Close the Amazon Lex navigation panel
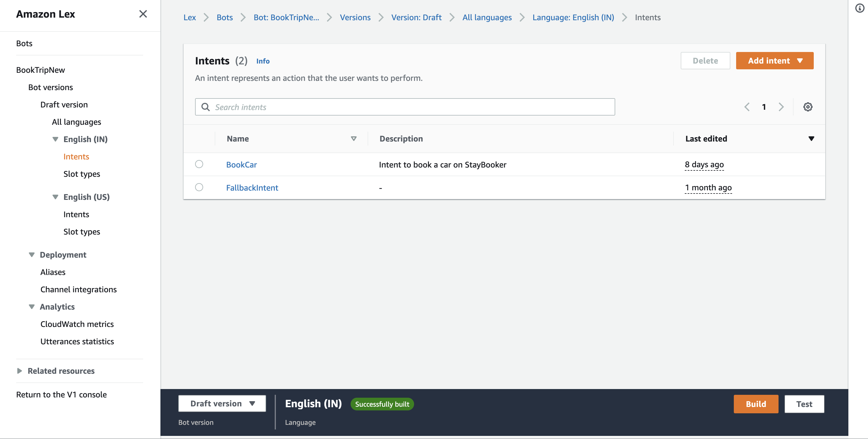The image size is (868, 439). click(x=143, y=14)
